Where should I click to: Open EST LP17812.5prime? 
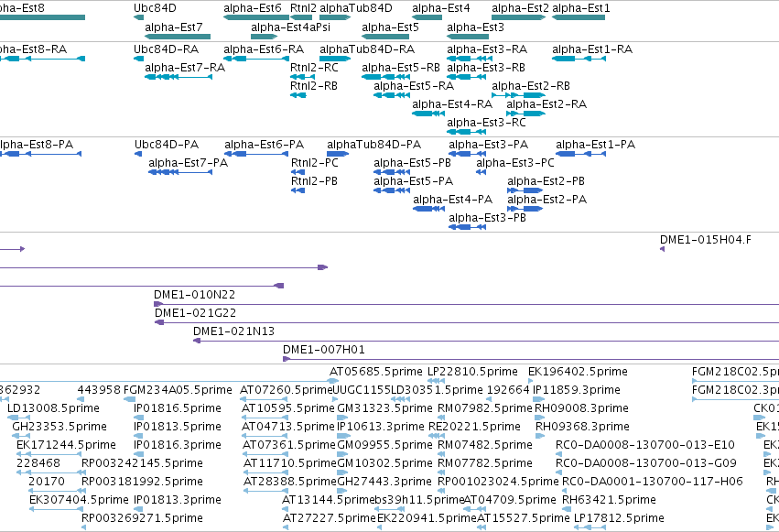coord(619,518)
